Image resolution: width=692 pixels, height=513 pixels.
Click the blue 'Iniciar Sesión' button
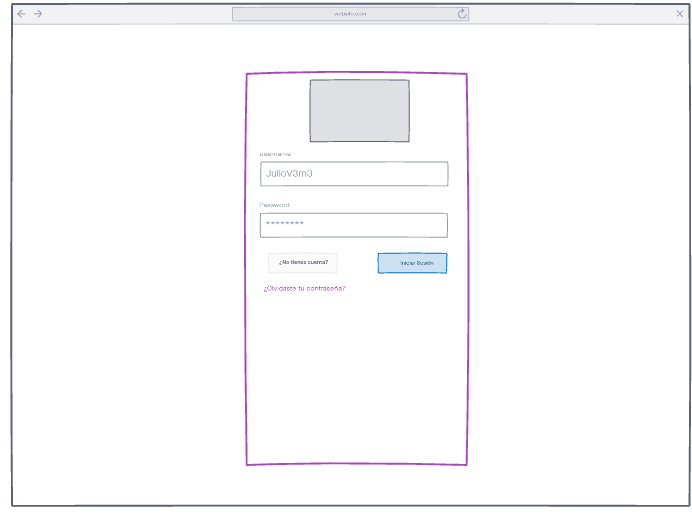coord(412,263)
